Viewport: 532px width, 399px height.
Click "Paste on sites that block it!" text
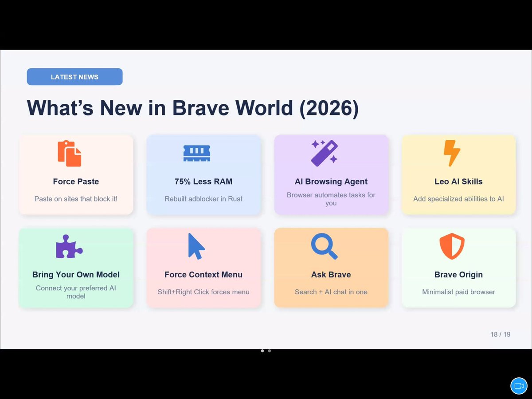click(x=76, y=199)
